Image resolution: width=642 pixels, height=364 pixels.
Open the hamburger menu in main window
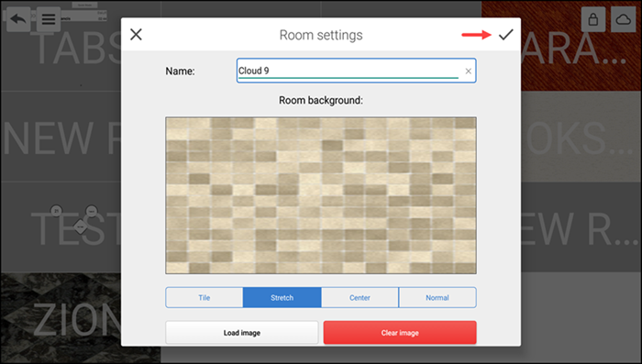tap(49, 19)
